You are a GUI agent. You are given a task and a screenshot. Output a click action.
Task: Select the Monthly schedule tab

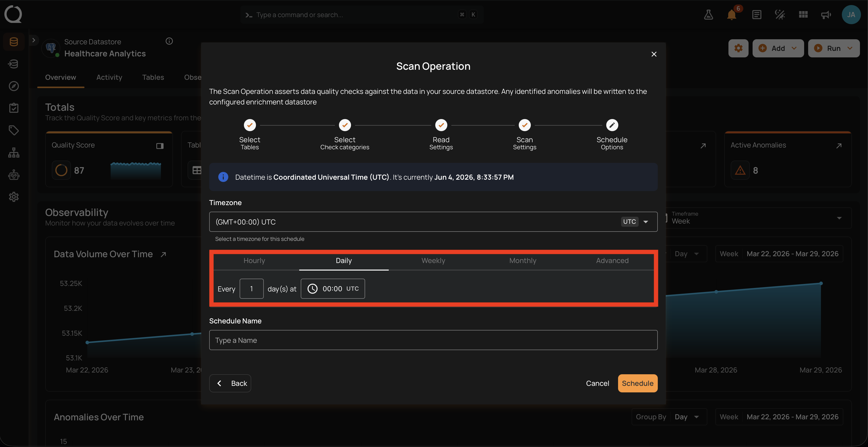point(523,260)
